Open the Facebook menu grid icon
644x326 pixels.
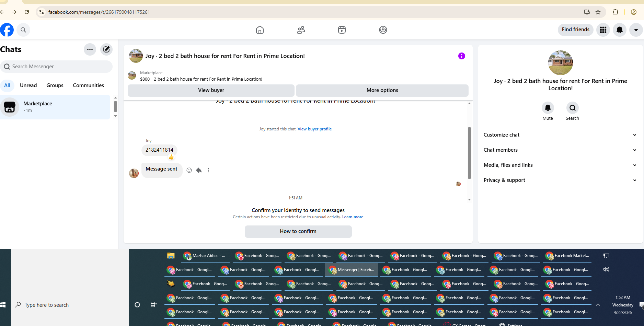pos(603,30)
